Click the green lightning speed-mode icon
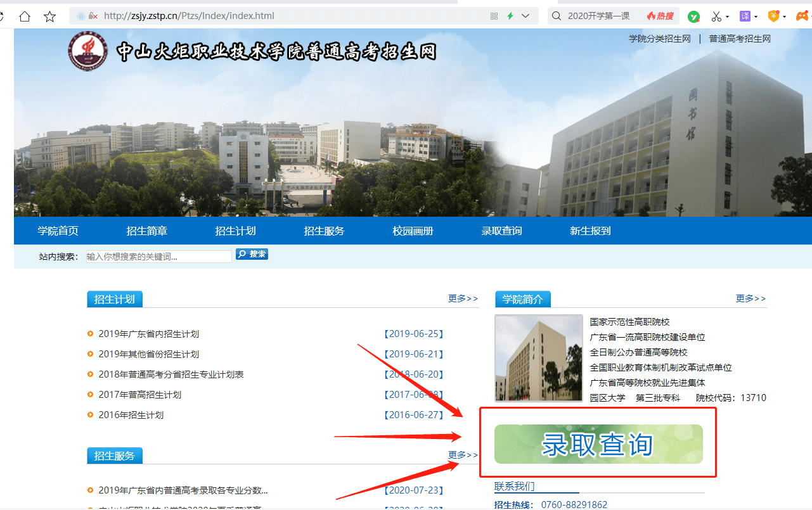The height and width of the screenshot is (510, 812). pos(510,16)
